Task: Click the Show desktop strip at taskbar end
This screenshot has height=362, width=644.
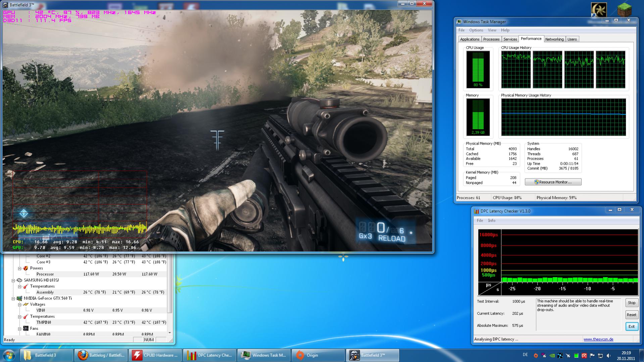Action: click(x=641, y=356)
